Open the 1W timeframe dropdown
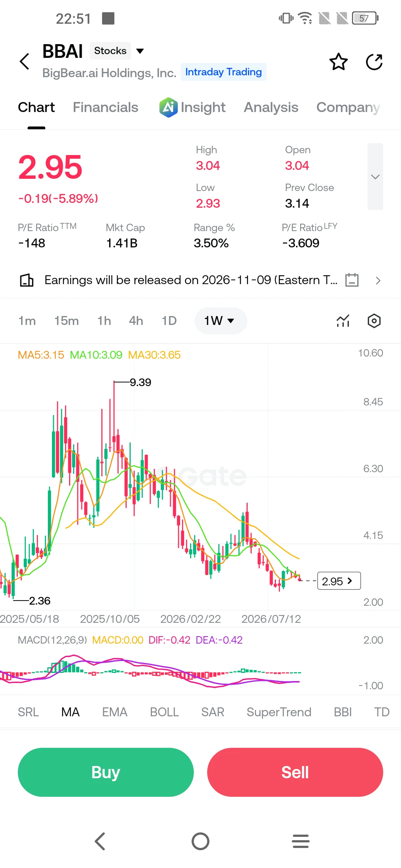Image resolution: width=401 pixels, height=868 pixels. 221,321
